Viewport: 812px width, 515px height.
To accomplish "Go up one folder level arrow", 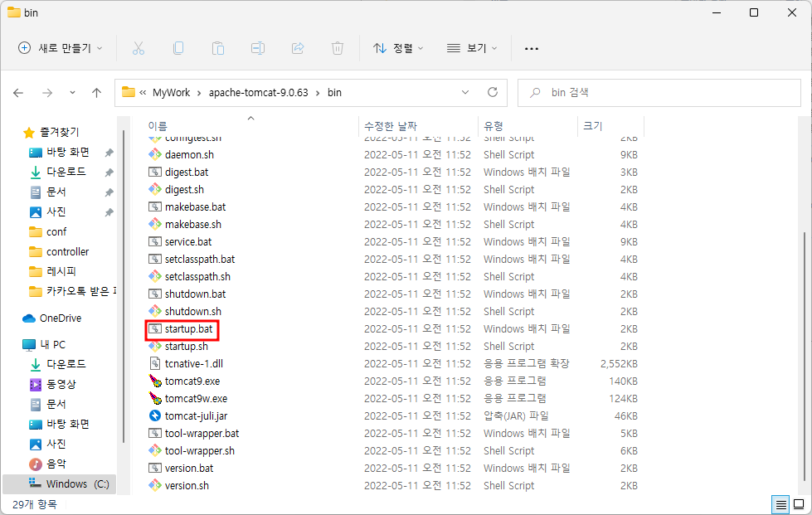I will [96, 93].
